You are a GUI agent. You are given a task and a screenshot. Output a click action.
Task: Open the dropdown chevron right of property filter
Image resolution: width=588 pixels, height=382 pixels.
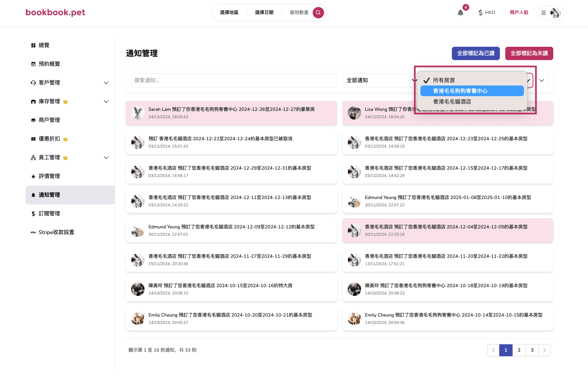[x=542, y=80]
